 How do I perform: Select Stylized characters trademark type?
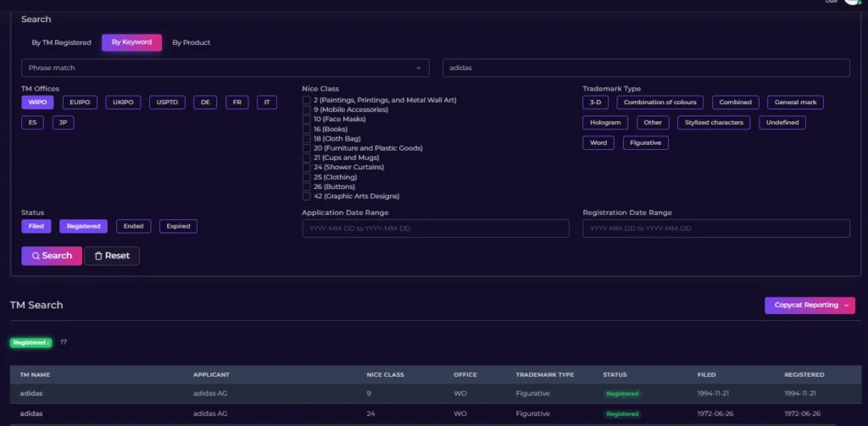coord(714,122)
